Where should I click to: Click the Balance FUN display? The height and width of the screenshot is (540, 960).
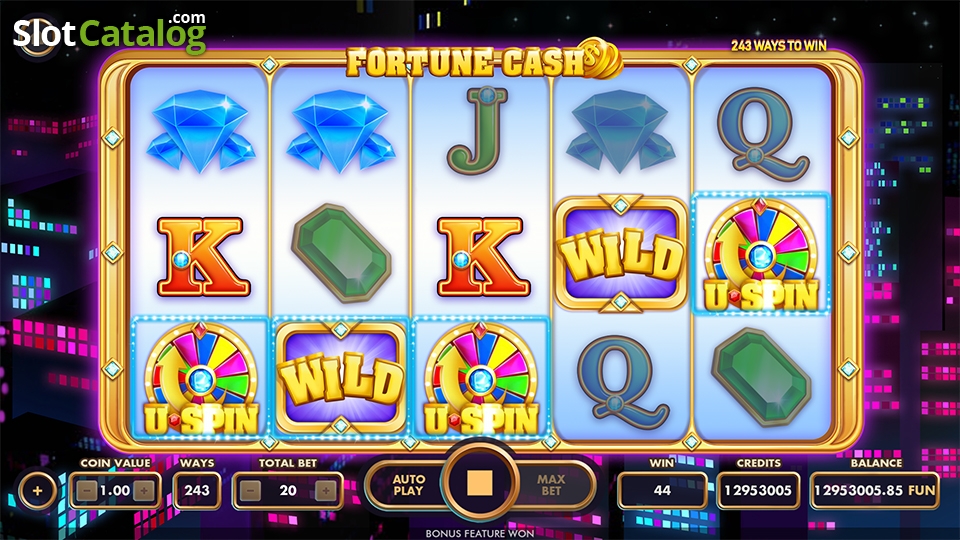coord(874,490)
